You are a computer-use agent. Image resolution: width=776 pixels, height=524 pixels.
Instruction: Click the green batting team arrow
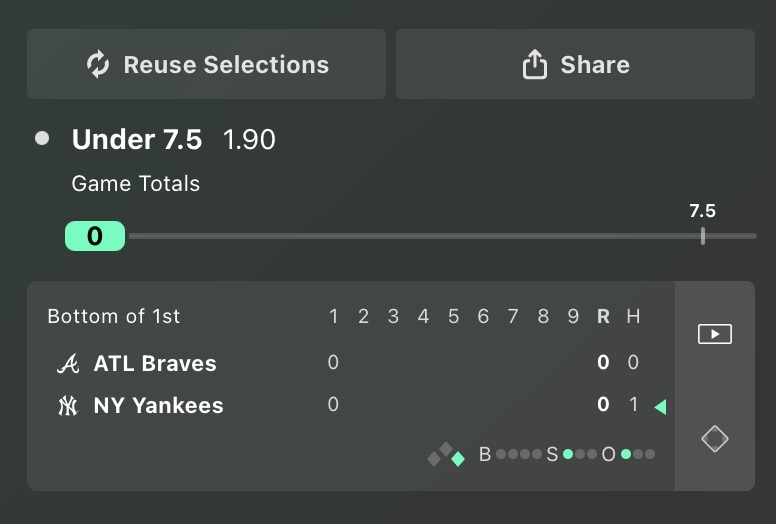point(660,407)
